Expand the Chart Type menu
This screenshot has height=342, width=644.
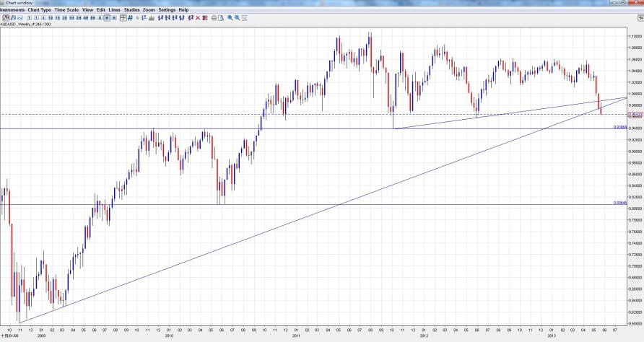point(39,10)
